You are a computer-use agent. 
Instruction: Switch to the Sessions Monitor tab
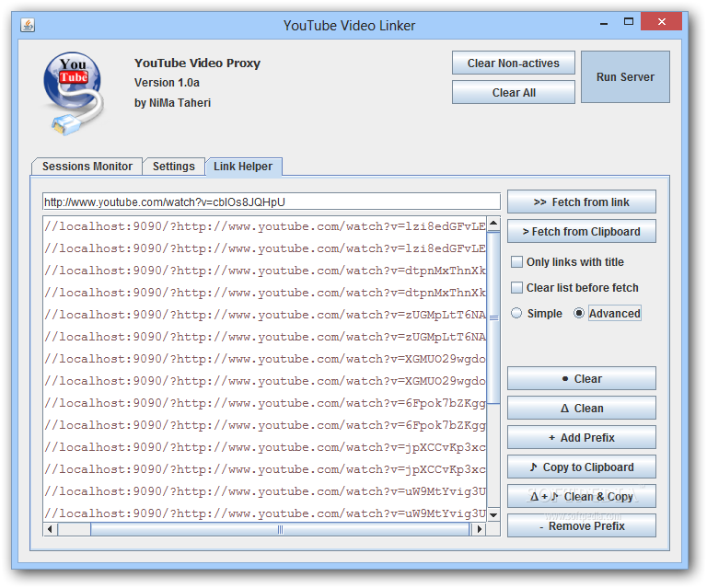[x=87, y=167]
